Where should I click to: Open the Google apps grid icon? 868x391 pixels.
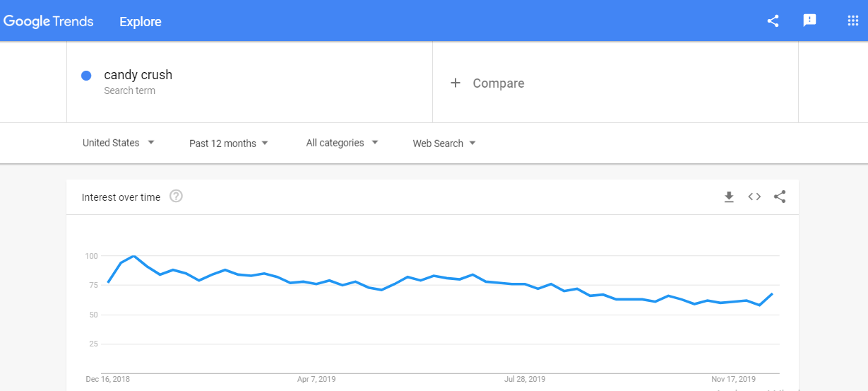pos(852,21)
